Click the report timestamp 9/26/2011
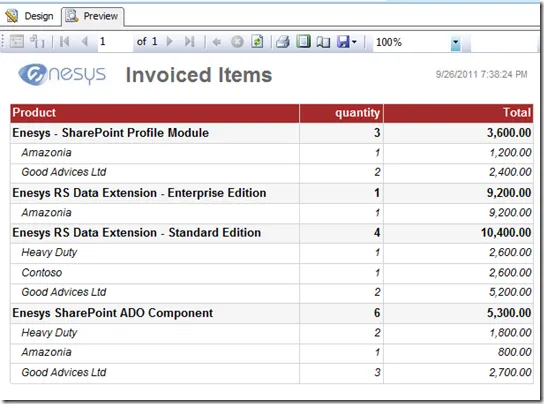544x404 pixels. (x=481, y=74)
